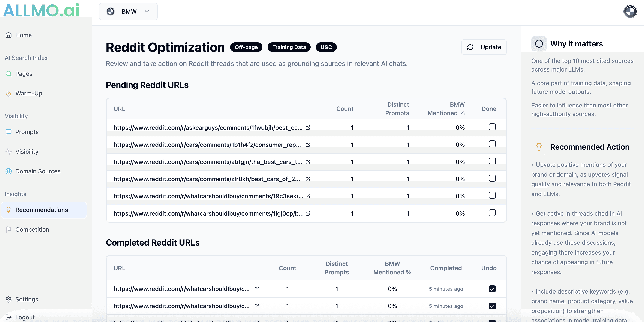Open Competition from sidebar menu
The image size is (644, 322).
coord(32,230)
